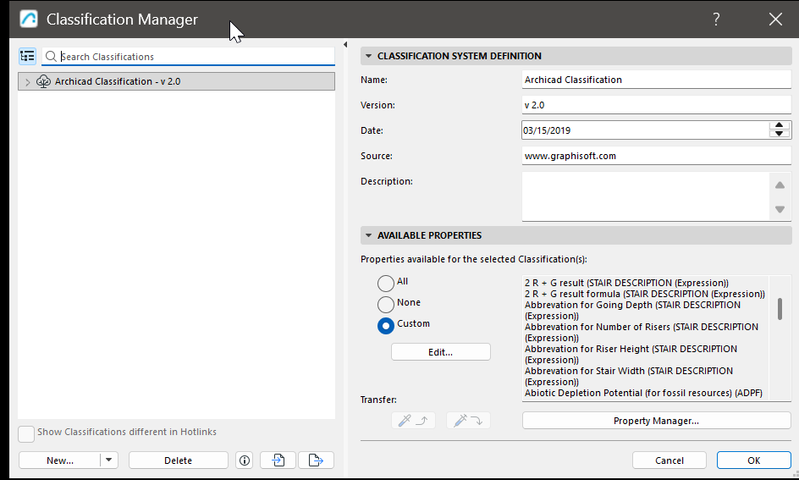Close the Classification Manager dialog
799x480 pixels.
pyautogui.click(x=776, y=19)
